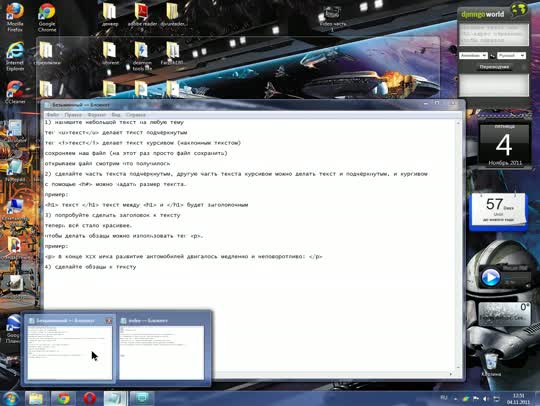Click the Action Center flag tray icon
The image size is (540, 406).
(x=476, y=399)
